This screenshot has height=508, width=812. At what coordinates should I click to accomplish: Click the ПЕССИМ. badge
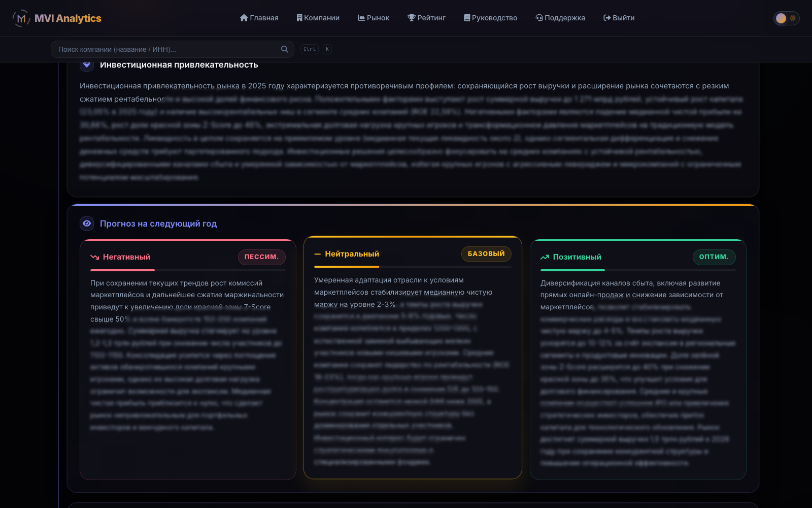[x=262, y=257]
